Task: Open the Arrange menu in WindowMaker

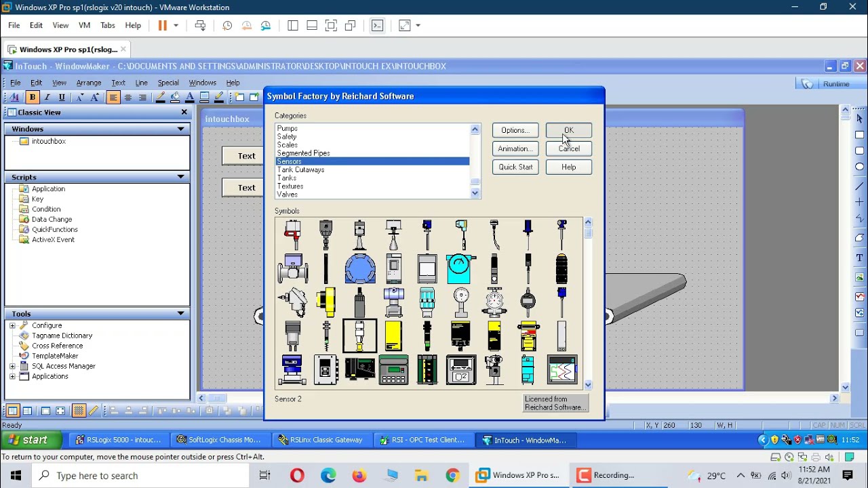Action: 89,83
